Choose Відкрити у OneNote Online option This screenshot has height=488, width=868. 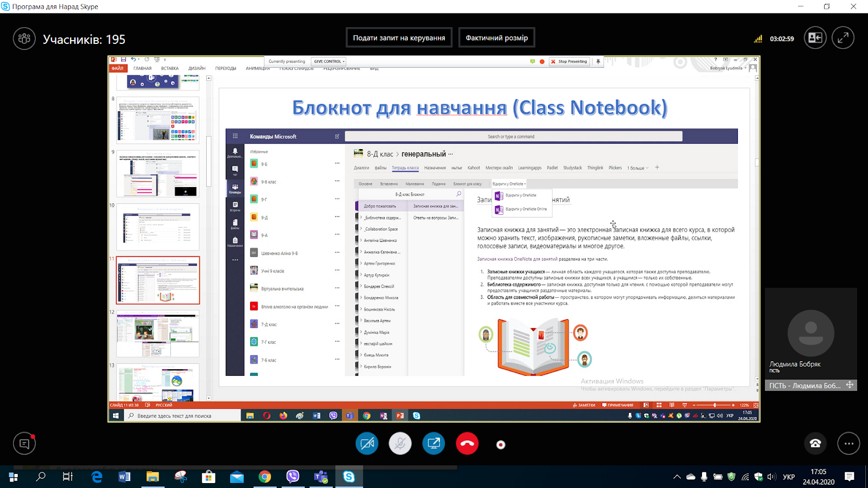[521, 209]
